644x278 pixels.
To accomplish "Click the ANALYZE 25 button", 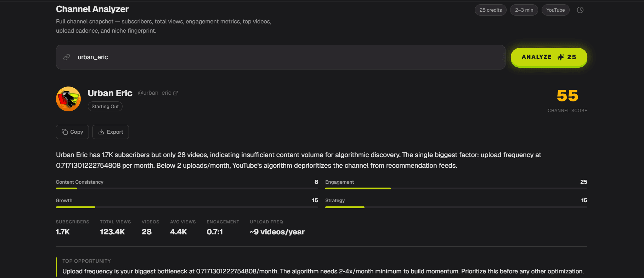I will click(549, 57).
